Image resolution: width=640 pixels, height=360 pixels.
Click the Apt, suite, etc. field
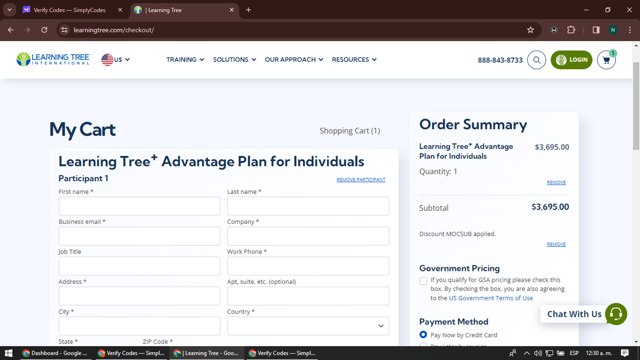pyautogui.click(x=308, y=296)
